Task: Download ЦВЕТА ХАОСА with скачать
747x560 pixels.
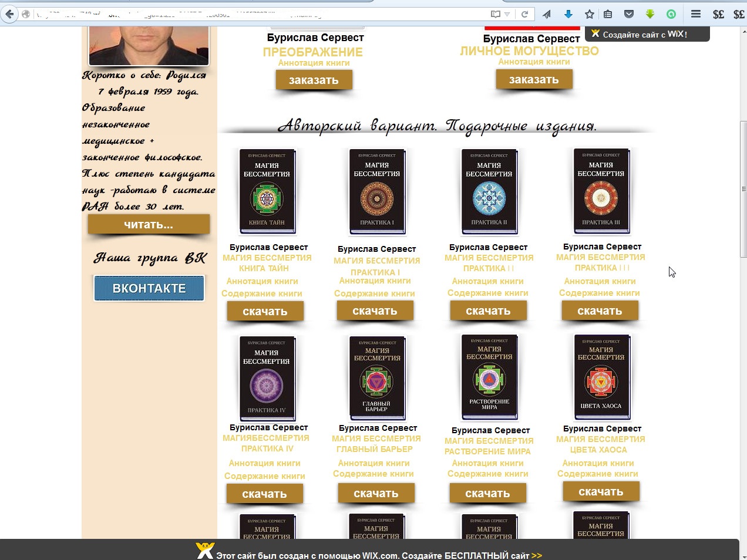Action: pyautogui.click(x=601, y=492)
